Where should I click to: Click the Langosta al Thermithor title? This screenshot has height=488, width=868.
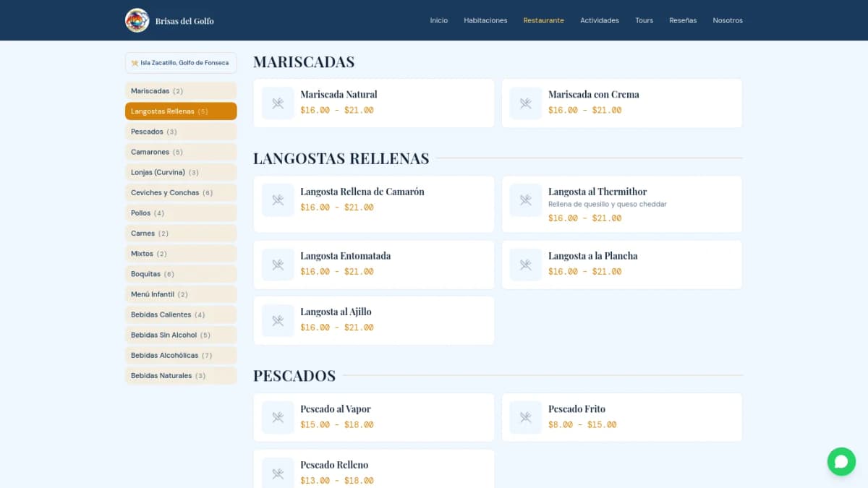pyautogui.click(x=597, y=192)
